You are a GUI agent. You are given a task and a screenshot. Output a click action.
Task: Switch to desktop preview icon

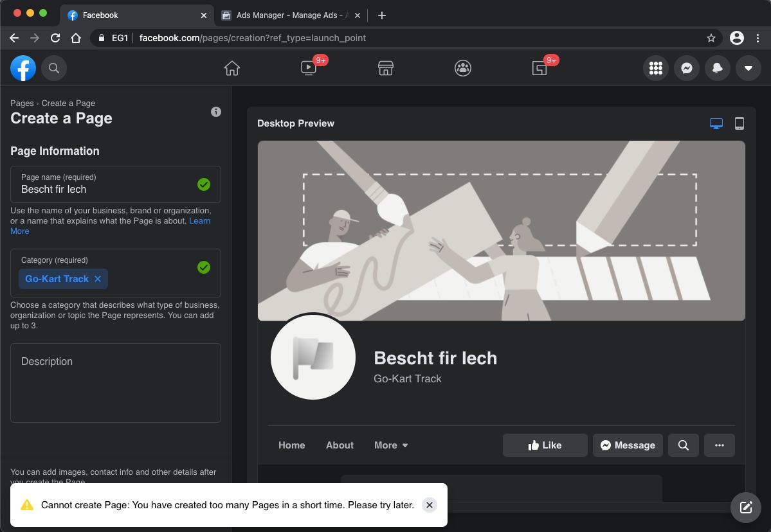[x=716, y=123]
